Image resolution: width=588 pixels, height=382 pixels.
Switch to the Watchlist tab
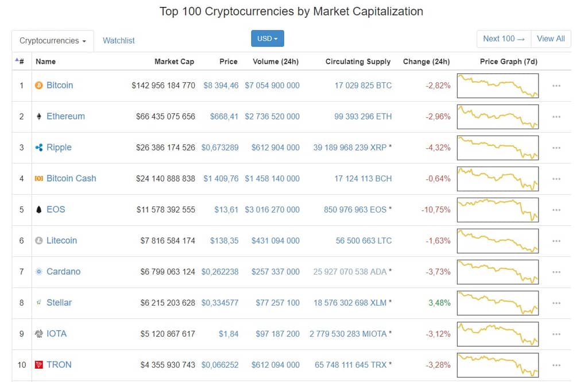[x=118, y=41]
